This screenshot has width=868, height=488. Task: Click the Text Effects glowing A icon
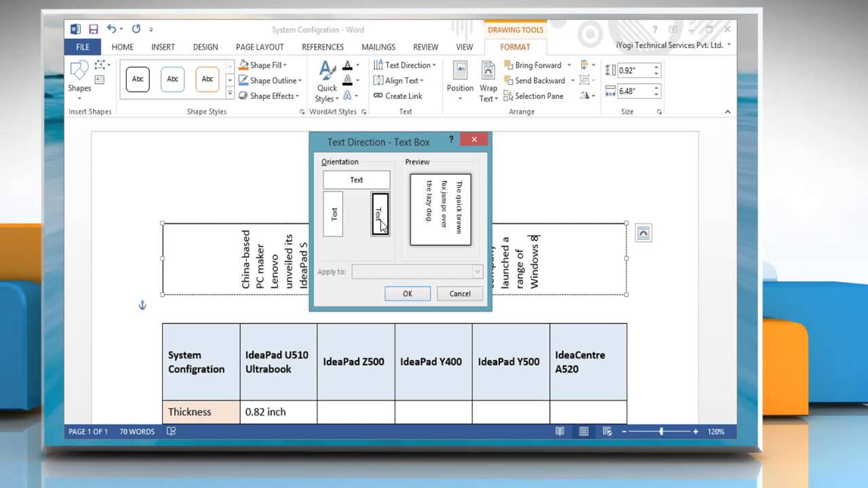pyautogui.click(x=347, y=96)
